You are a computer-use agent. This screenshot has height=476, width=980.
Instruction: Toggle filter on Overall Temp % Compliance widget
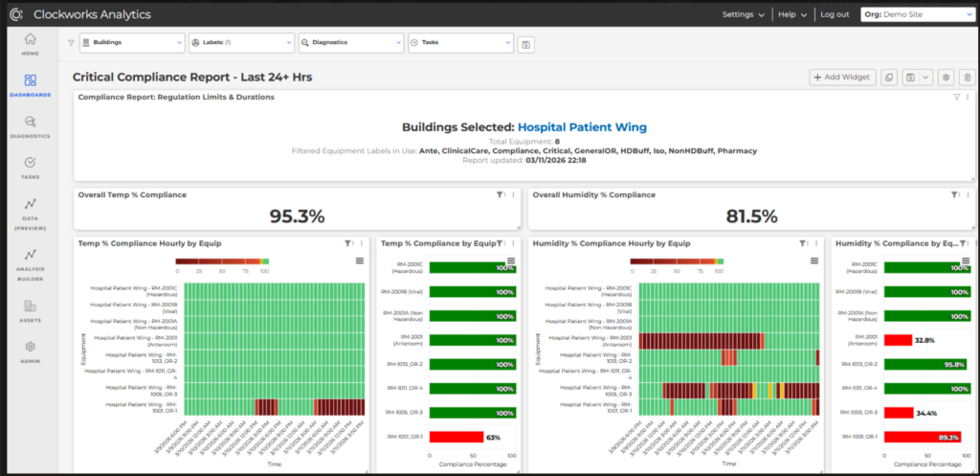(x=501, y=195)
